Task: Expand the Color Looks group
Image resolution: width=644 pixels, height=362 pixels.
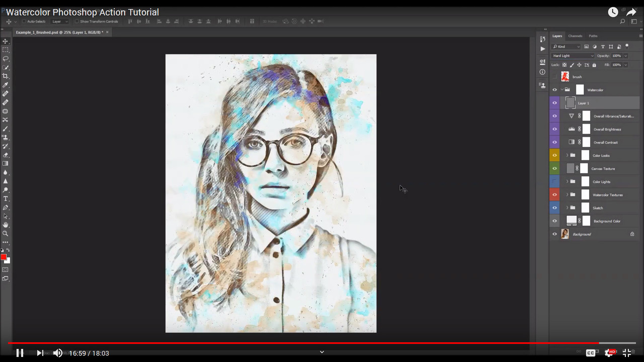Action: click(x=568, y=155)
